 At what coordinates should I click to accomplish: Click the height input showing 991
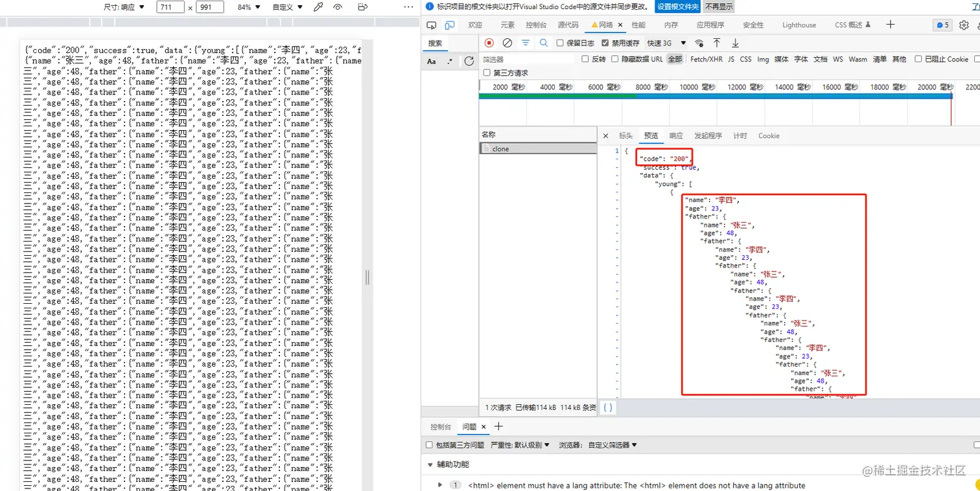pos(210,7)
